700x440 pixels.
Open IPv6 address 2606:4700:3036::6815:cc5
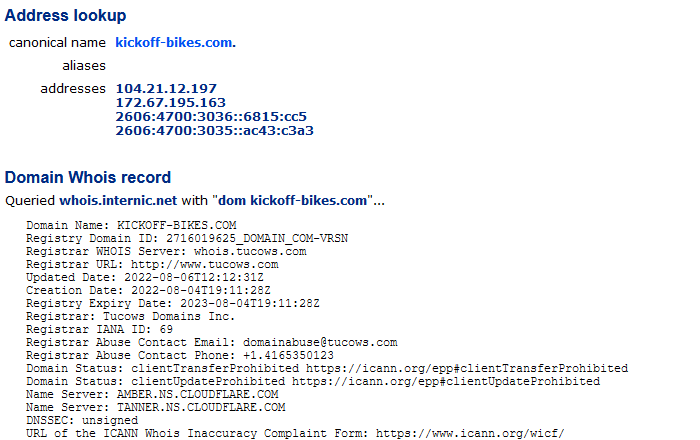pyautogui.click(x=211, y=116)
